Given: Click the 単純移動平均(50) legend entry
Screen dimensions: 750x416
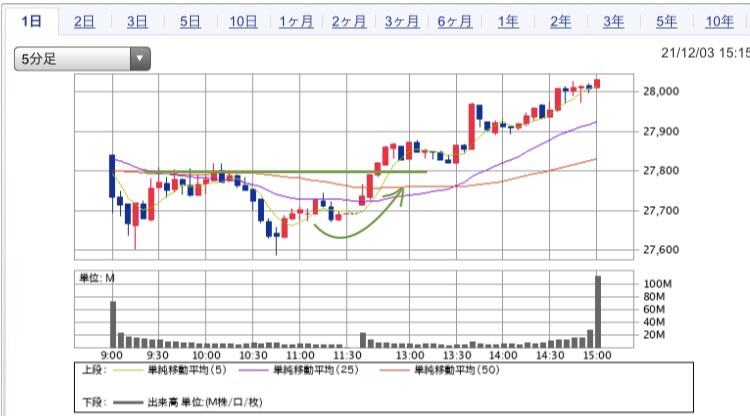Looking at the screenshot, I should pos(457,370).
